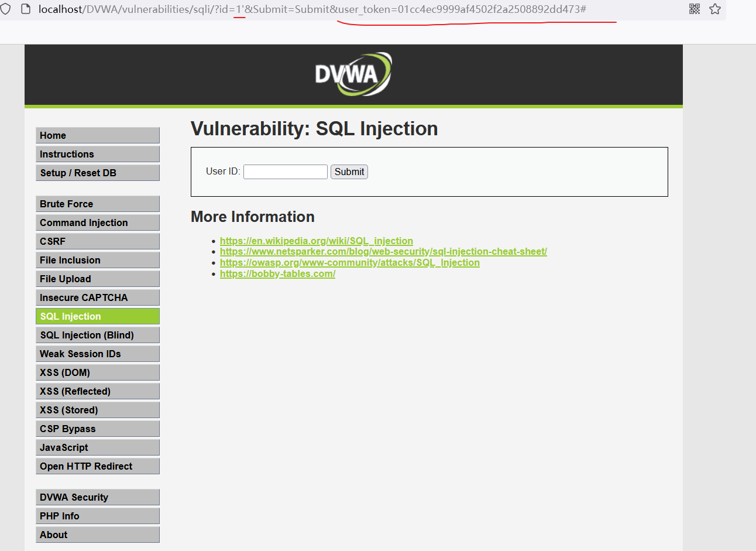Follow the owasp.org SQL_Injection link

pyautogui.click(x=350, y=262)
